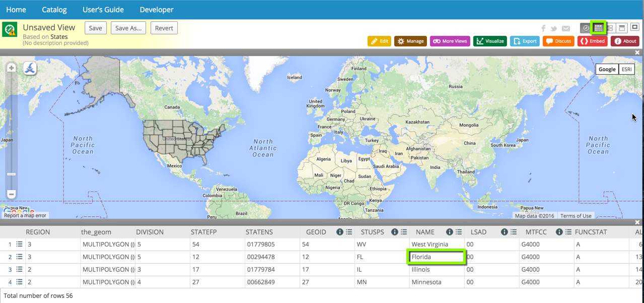The width and height of the screenshot is (644, 303).
Task: Click the red Embed button
Action: point(592,41)
